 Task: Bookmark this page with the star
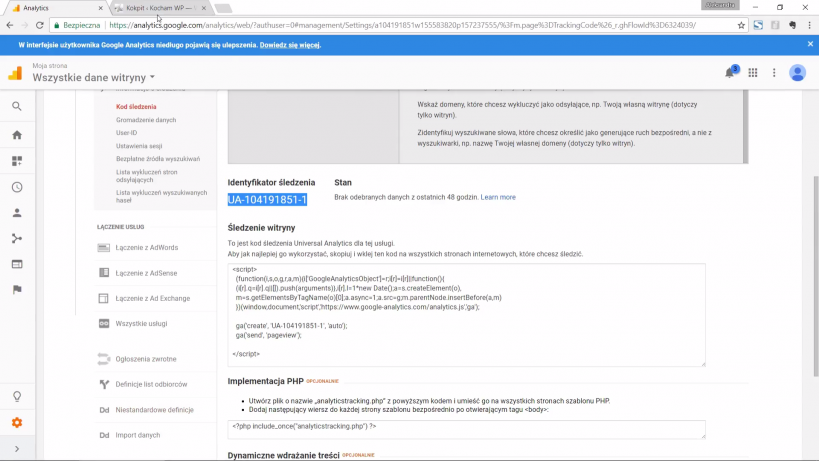tap(741, 25)
